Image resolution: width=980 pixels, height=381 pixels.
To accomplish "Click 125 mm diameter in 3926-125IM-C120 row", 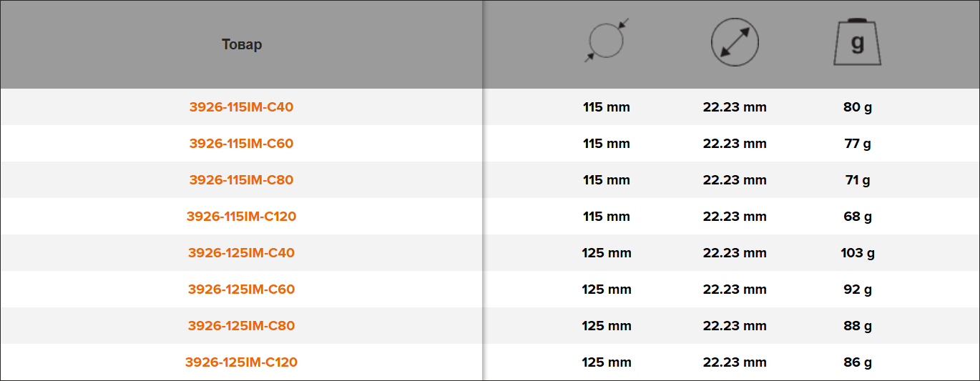I will [x=607, y=362].
